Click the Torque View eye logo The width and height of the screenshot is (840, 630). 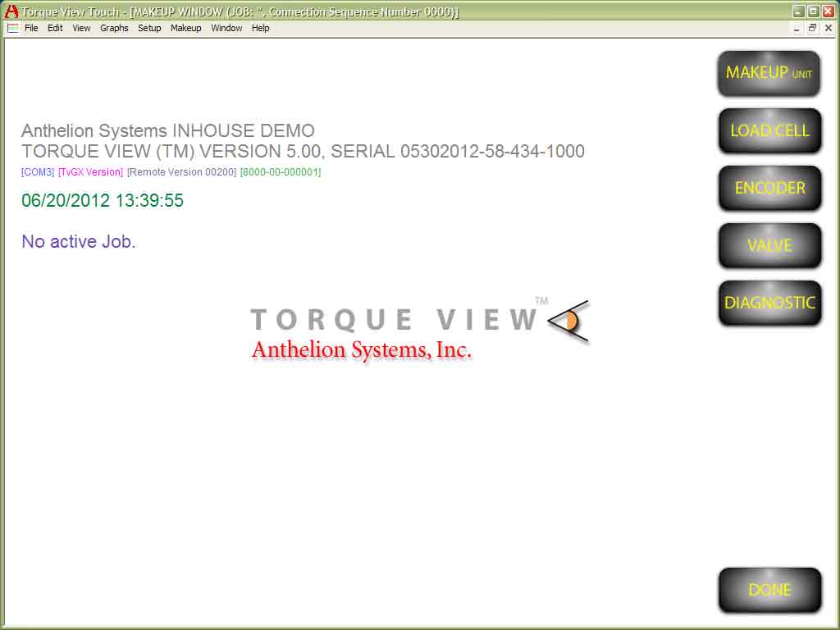[568, 321]
